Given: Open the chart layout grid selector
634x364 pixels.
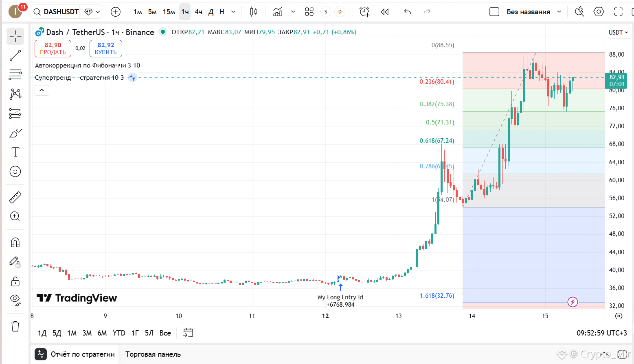Looking at the screenshot, I should pos(309,12).
